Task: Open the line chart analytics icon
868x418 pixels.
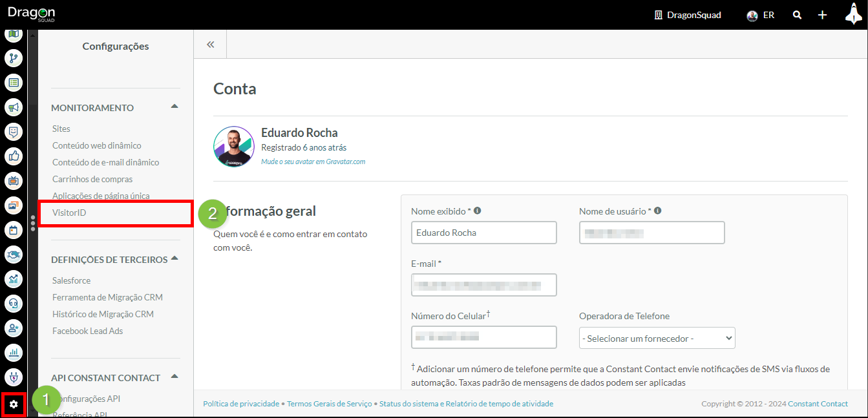Action: point(14,279)
